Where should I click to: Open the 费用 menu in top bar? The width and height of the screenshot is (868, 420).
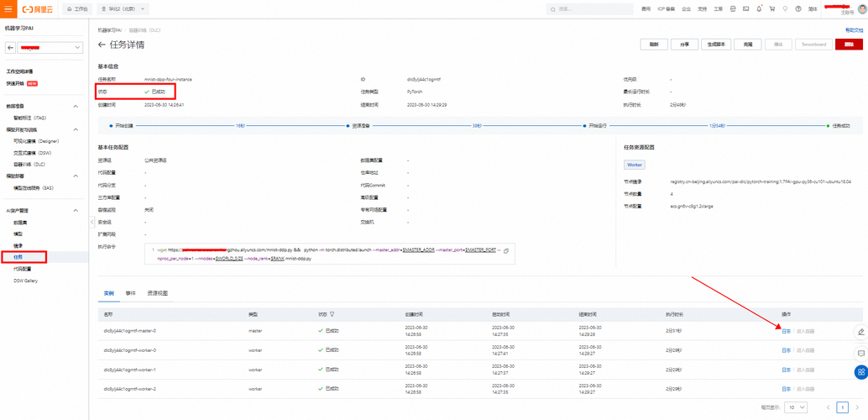coord(646,9)
